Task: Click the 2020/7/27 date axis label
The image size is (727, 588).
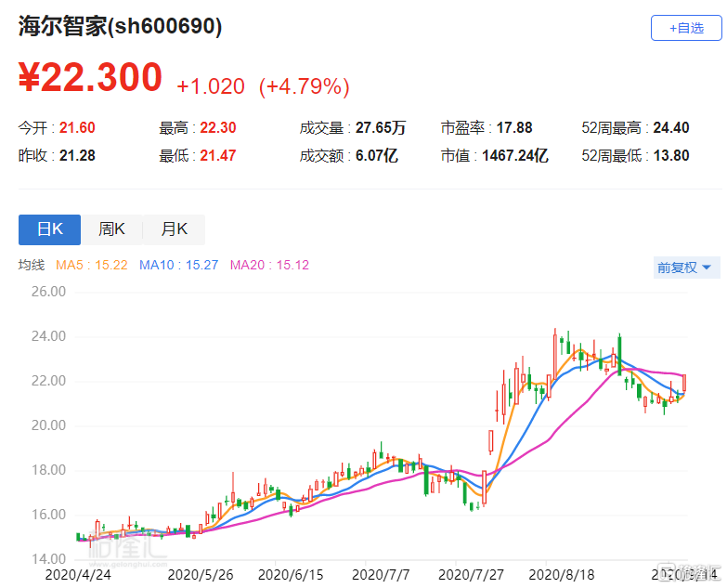Action: (471, 575)
